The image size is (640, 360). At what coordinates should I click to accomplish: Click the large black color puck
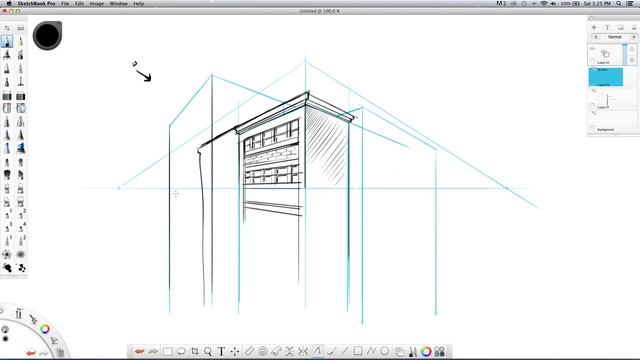click(47, 36)
